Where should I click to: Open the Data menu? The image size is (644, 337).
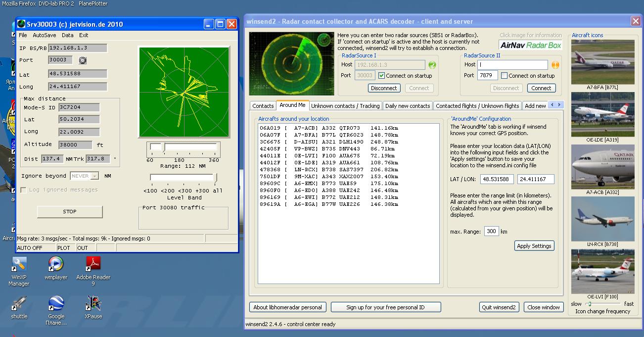coord(68,35)
